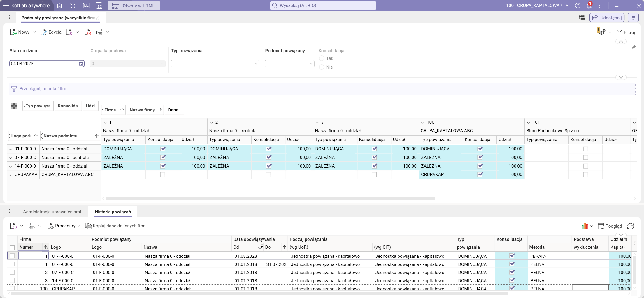644x298 pixels.
Task: Toggle the light theme sun icon
Action: (x=73, y=6)
